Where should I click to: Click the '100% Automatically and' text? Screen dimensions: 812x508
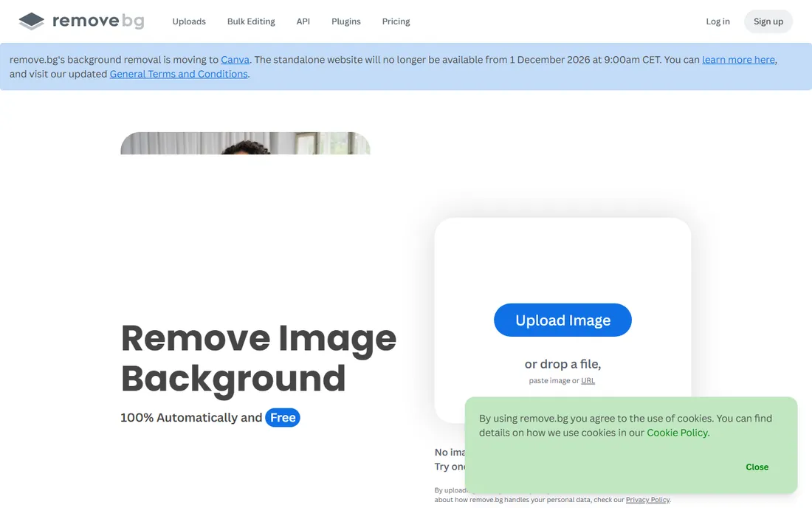point(191,417)
